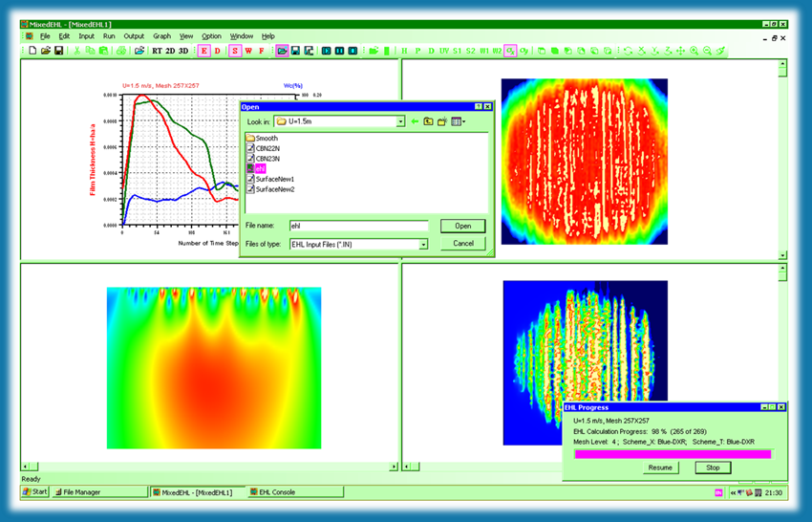Screen dimensions: 812x522
Task: Open the View Menu dropdown in Open dialog
Action: 458,121
